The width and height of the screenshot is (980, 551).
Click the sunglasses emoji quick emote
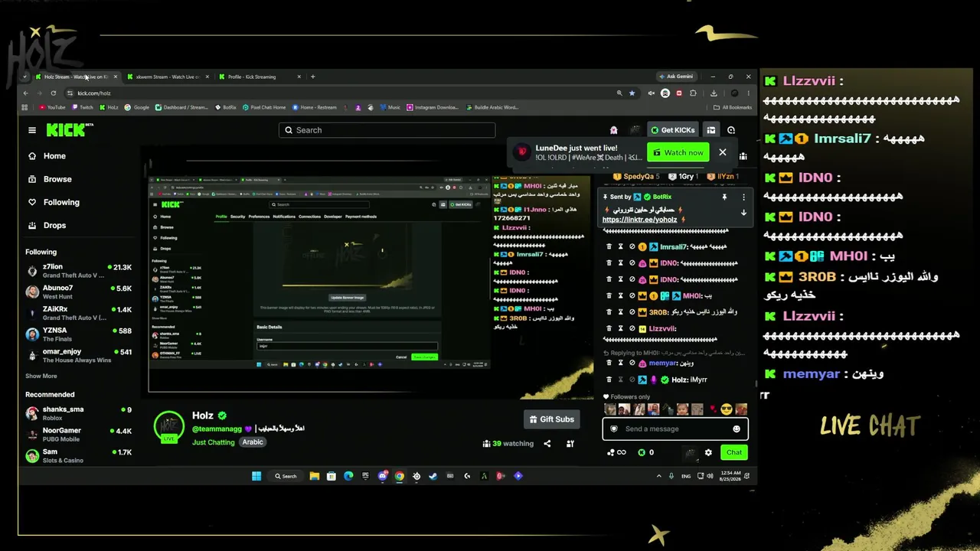click(x=727, y=409)
